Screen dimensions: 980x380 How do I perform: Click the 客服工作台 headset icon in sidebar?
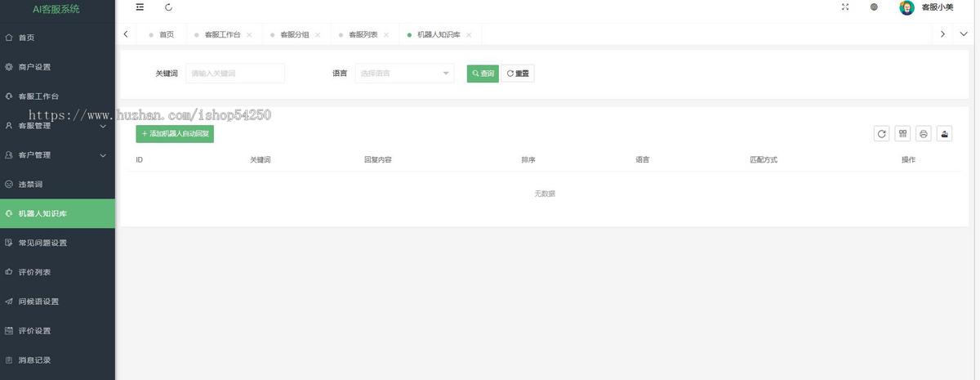click(9, 96)
